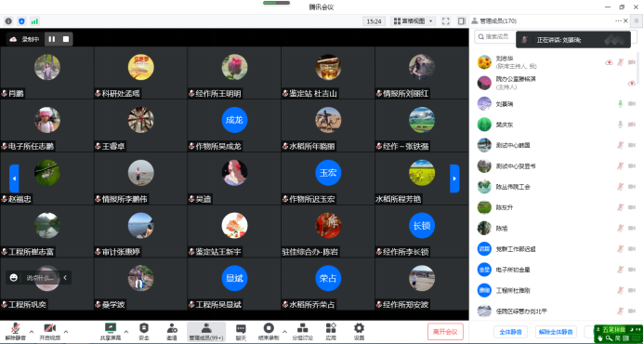Toggle the camera for member 工程所杜雅刚
Image resolution: width=644 pixels, height=344 pixels.
click(x=632, y=290)
